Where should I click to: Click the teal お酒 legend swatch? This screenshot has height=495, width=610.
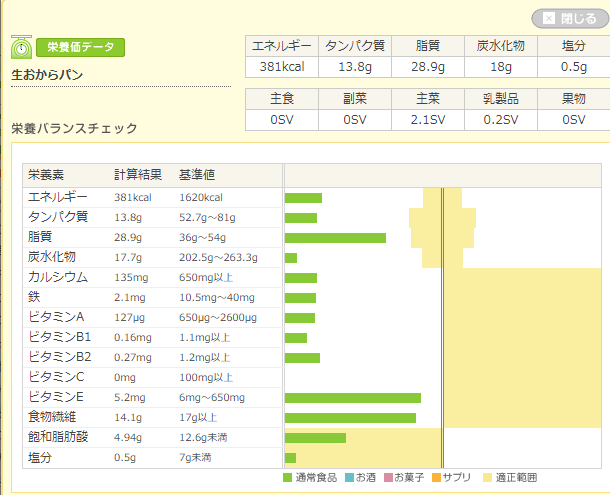coord(349,477)
